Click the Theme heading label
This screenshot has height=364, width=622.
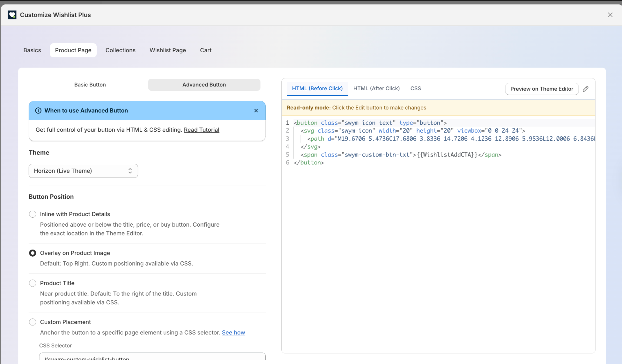39,153
